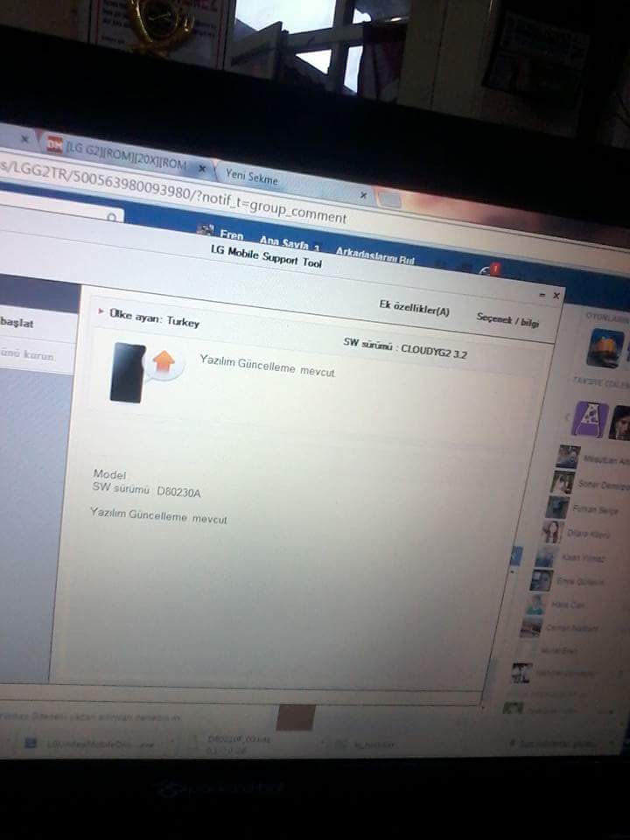Click the Facebook search magnifier icon
Viewport: 630px width, 840px height.
pyautogui.click(x=111, y=218)
